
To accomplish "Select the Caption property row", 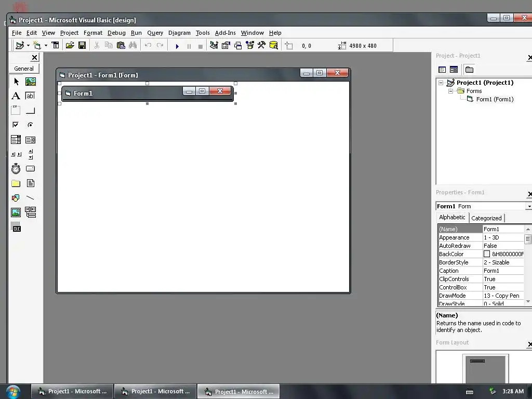I will pyautogui.click(x=481, y=271).
